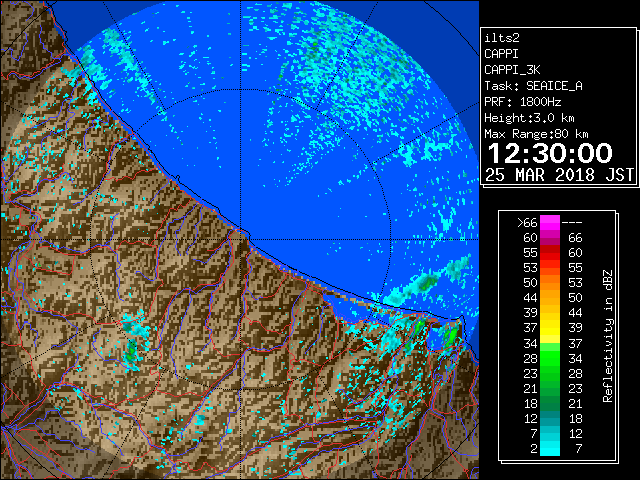
Task: Click the "Height:3.0 km" value
Action: [x=529, y=118]
